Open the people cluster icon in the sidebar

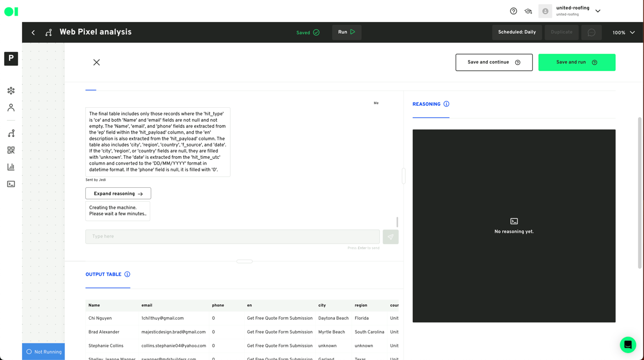[11, 91]
